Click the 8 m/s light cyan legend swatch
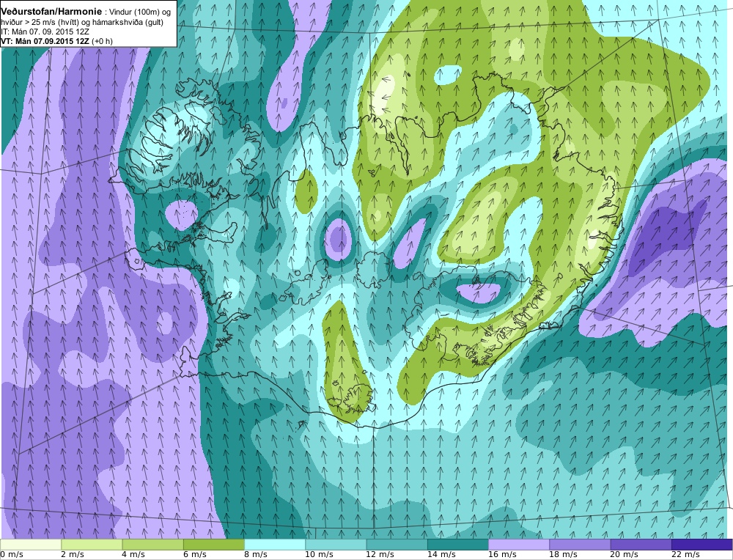The image size is (733, 560). [x=275, y=545]
